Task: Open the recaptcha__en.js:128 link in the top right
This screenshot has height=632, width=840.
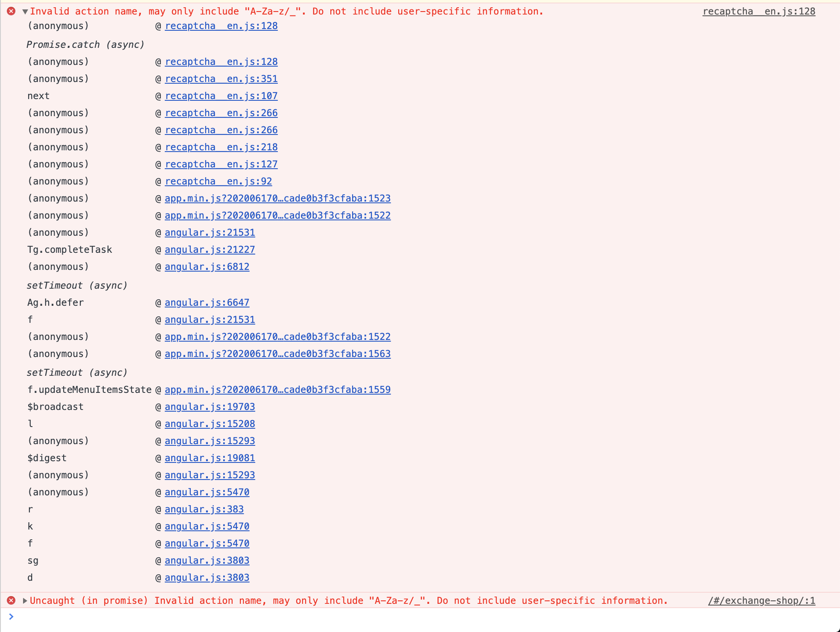Action: pos(759,11)
